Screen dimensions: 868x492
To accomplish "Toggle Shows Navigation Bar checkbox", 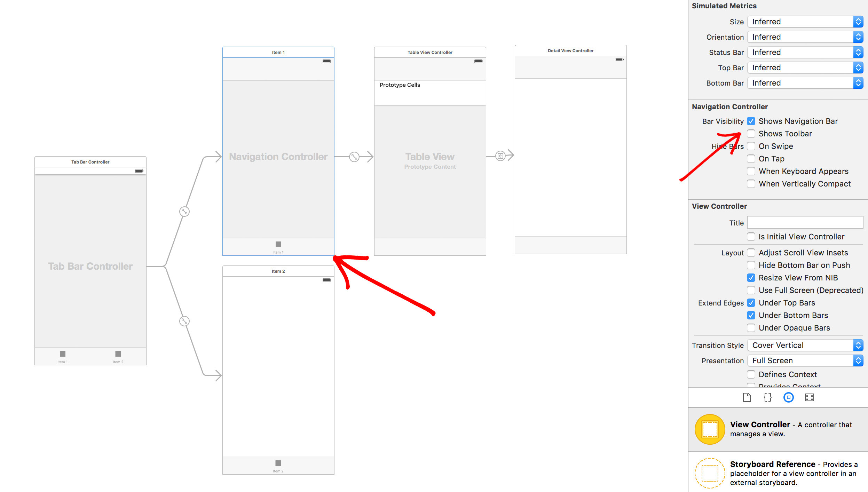I will (x=751, y=121).
